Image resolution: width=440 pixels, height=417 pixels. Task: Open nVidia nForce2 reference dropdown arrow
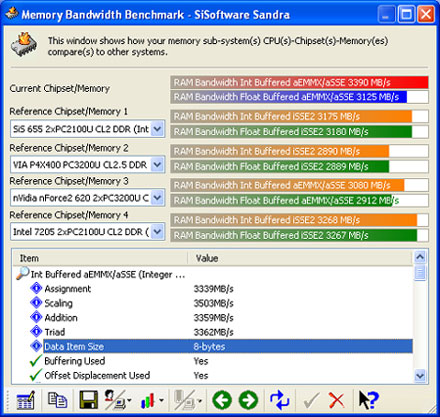click(x=157, y=198)
